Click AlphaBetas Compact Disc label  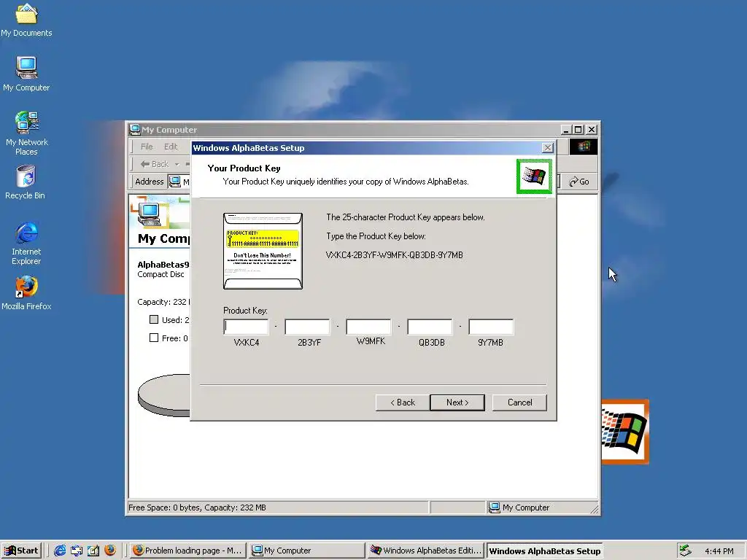point(163,269)
